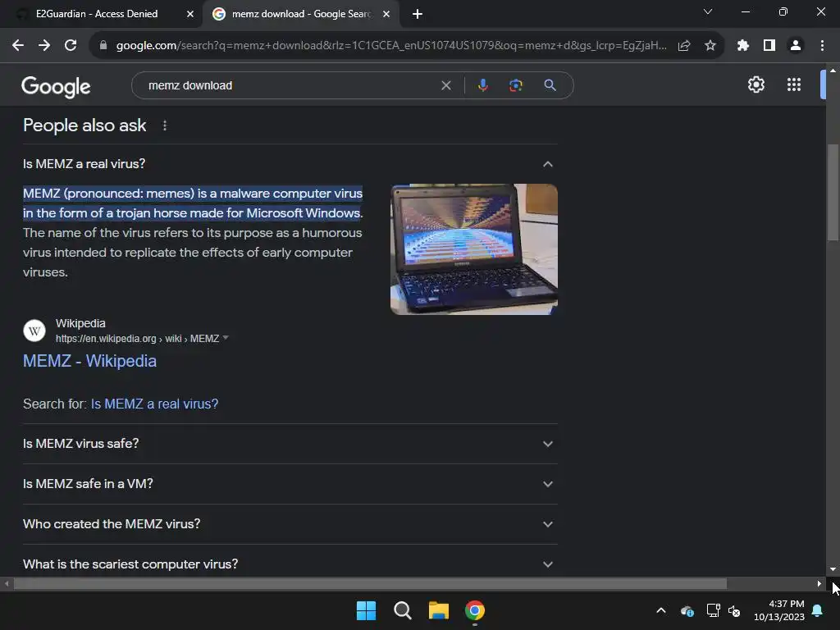Reload the page with the refresh icon
This screenshot has width=840, height=630.
click(71, 46)
